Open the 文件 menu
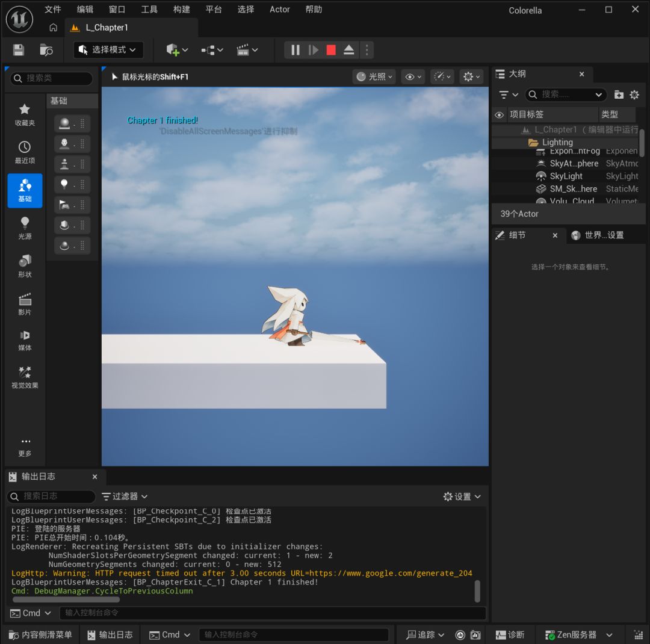 [53, 10]
